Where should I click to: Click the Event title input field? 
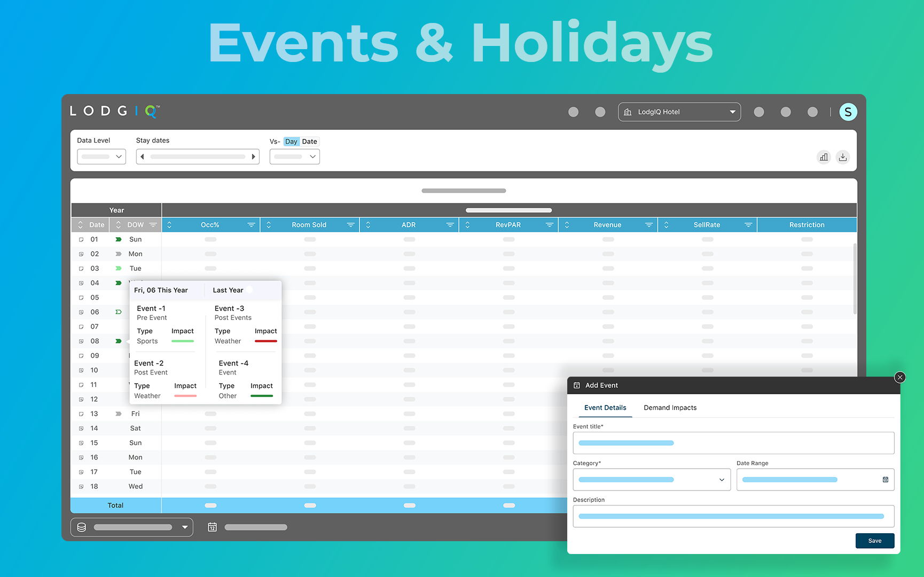[734, 443]
